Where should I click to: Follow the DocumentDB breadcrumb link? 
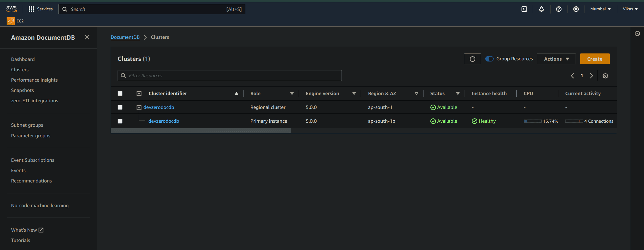(125, 37)
